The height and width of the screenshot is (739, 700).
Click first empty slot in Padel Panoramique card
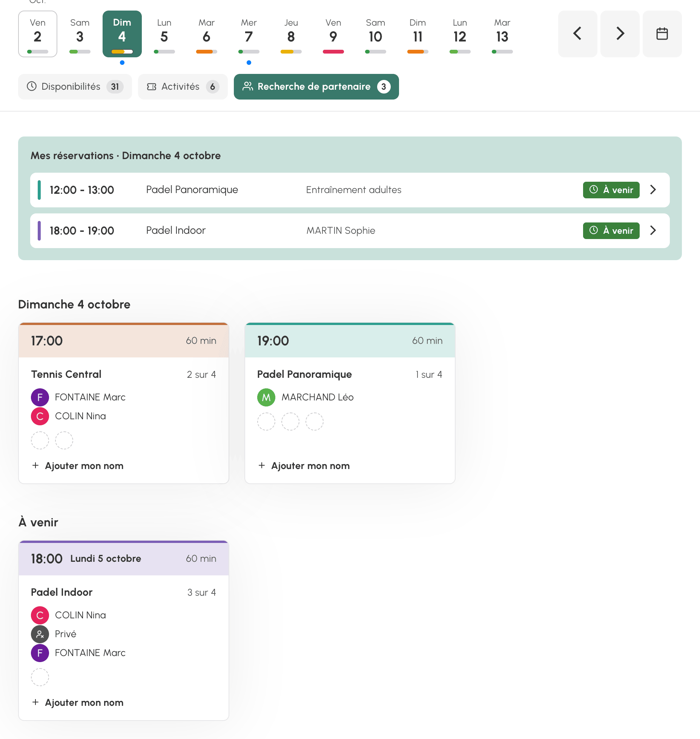point(266,422)
